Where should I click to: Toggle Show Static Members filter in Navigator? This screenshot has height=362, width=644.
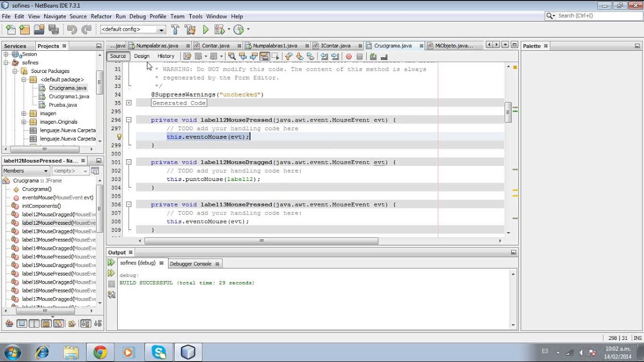pos(34,323)
